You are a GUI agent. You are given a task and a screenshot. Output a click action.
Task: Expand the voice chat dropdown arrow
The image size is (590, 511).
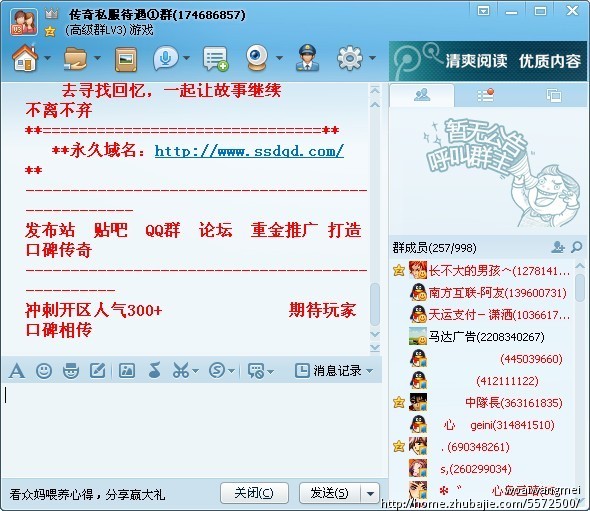[x=186, y=58]
